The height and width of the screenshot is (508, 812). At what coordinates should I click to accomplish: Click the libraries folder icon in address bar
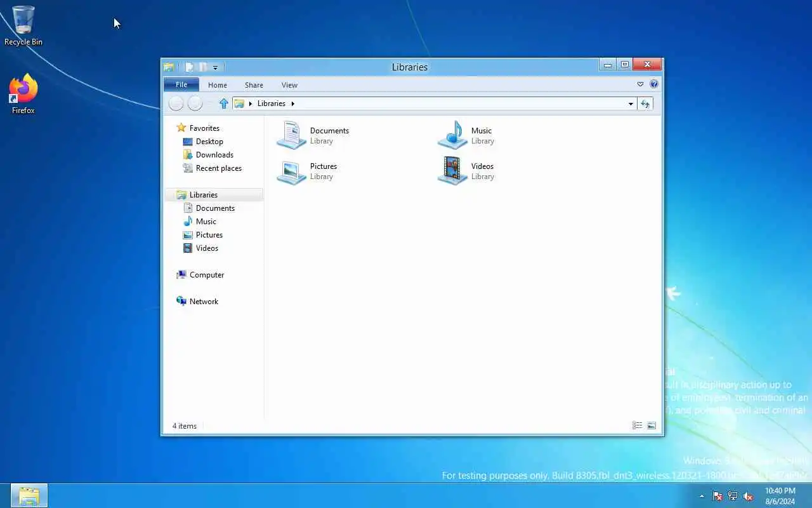[x=239, y=104]
